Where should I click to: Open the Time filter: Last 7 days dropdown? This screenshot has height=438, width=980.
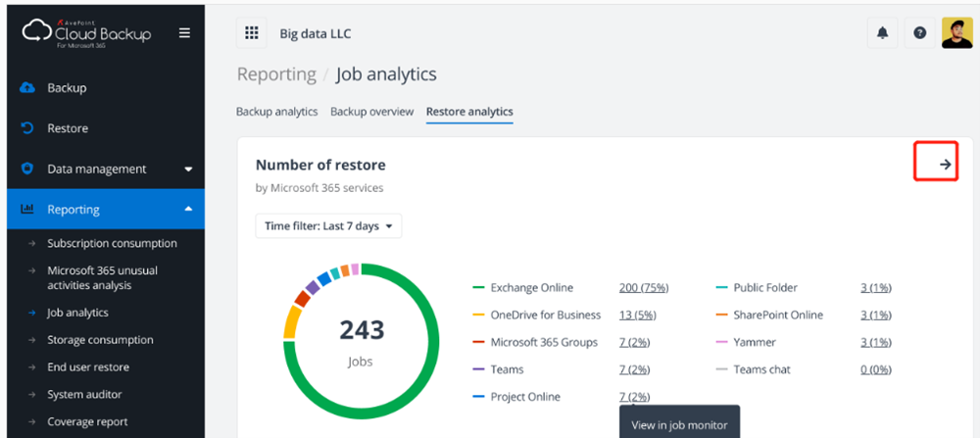click(328, 226)
